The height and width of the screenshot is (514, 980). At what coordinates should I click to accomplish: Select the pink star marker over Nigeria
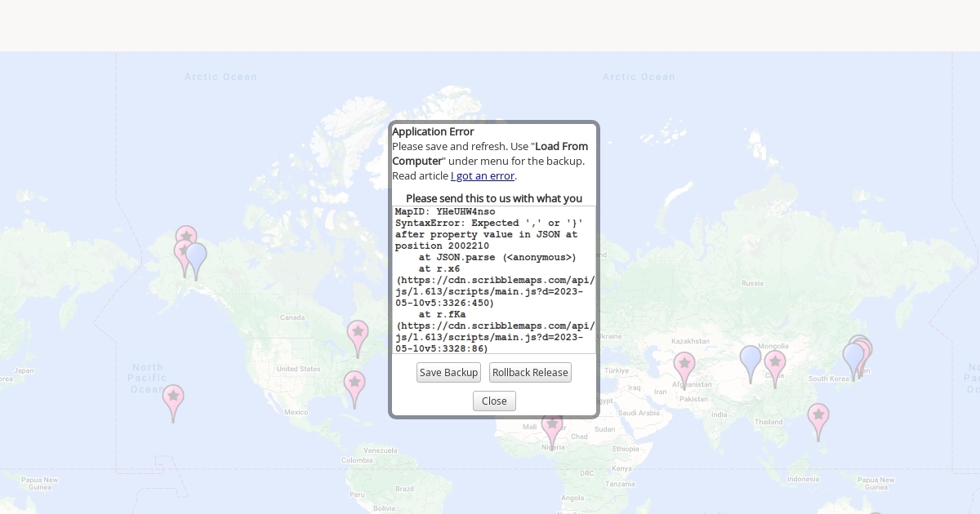(x=552, y=428)
